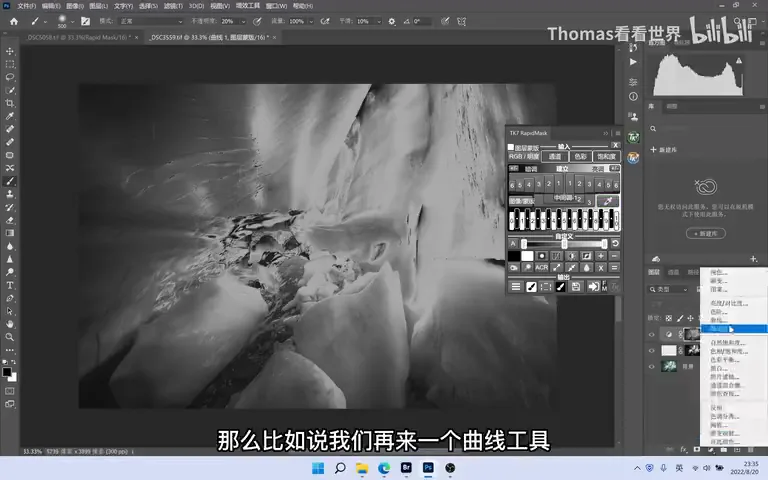
Task: Select the Zoom tool
Action: pos(10,337)
